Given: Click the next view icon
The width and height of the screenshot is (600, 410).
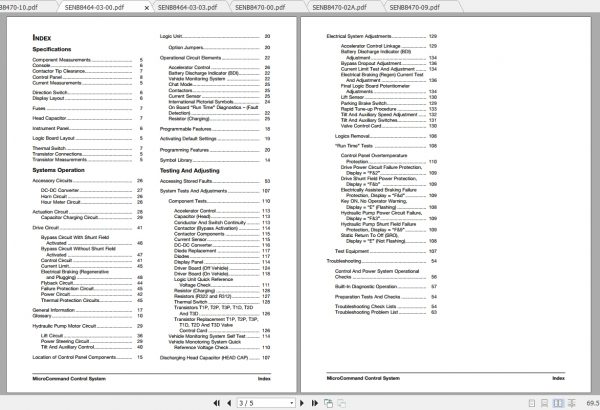Looking at the screenshot, I should (x=341, y=403).
